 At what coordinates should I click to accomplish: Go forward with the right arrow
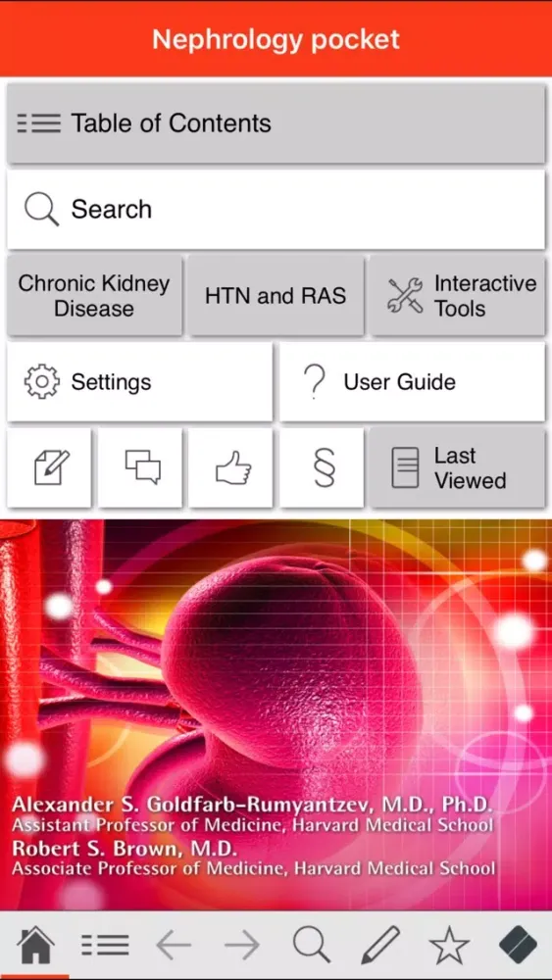(242, 945)
